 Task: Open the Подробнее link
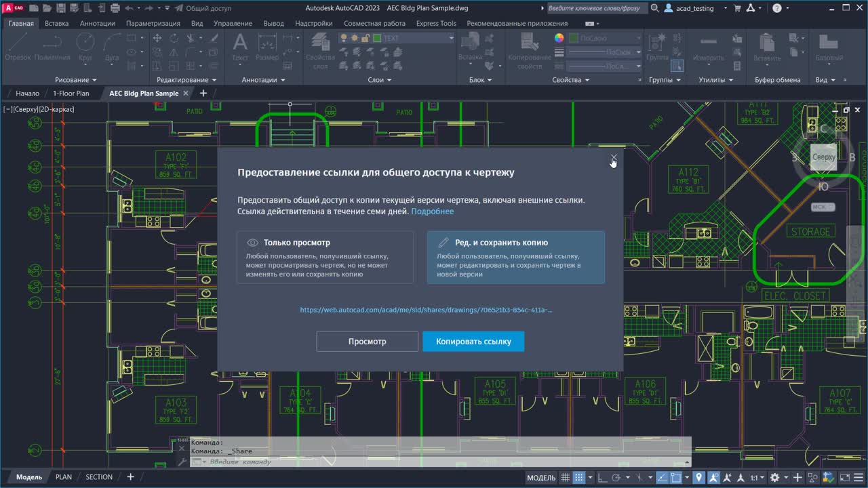tap(433, 211)
